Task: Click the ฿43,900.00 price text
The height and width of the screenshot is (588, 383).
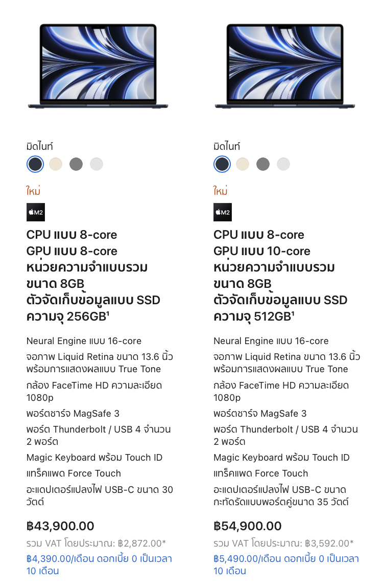Action: [x=60, y=526]
